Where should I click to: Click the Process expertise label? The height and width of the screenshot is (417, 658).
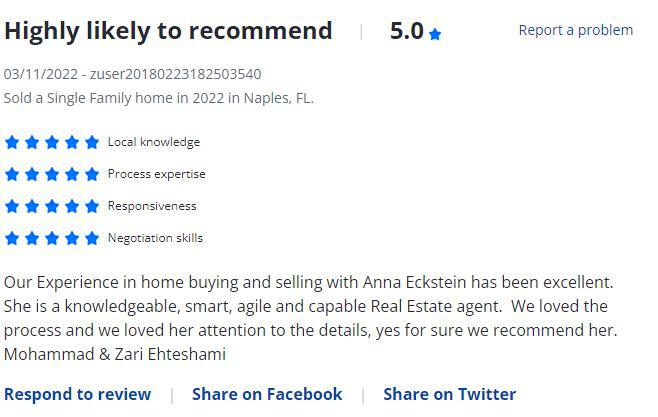coord(156,174)
